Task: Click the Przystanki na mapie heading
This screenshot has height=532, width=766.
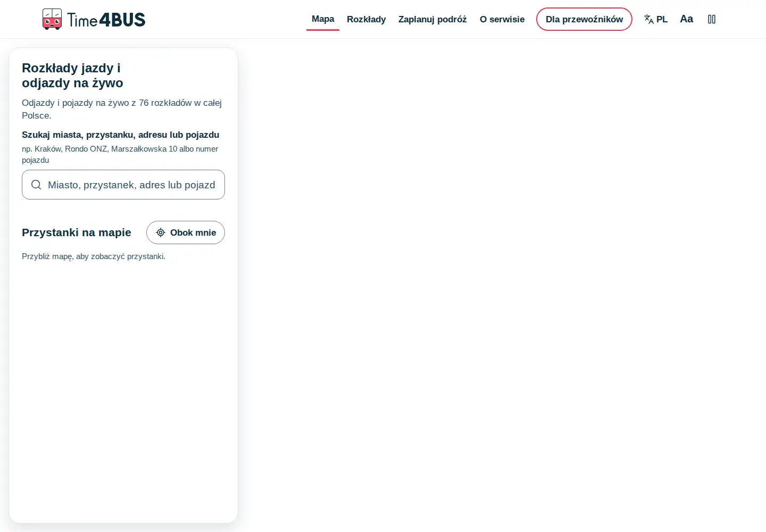Action: pyautogui.click(x=77, y=232)
